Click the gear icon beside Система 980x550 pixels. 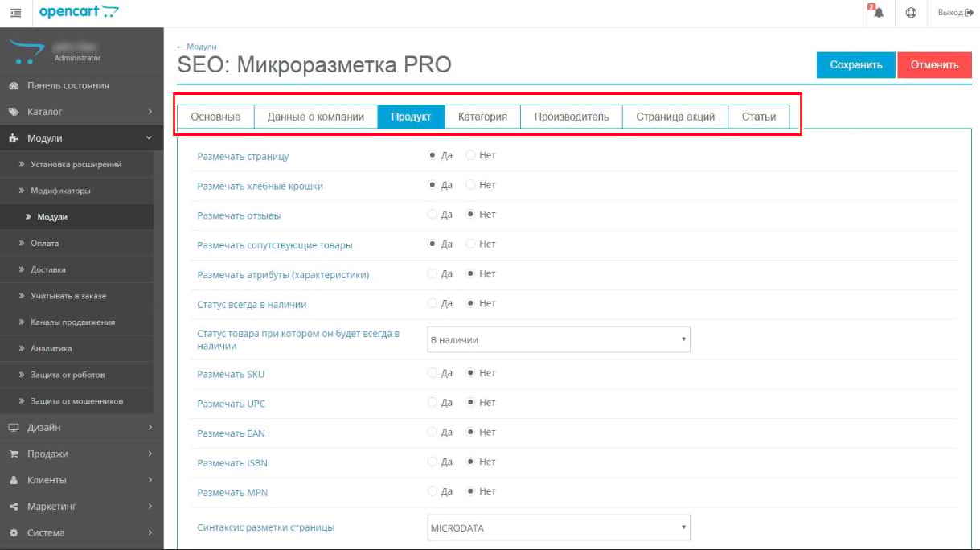click(x=14, y=533)
